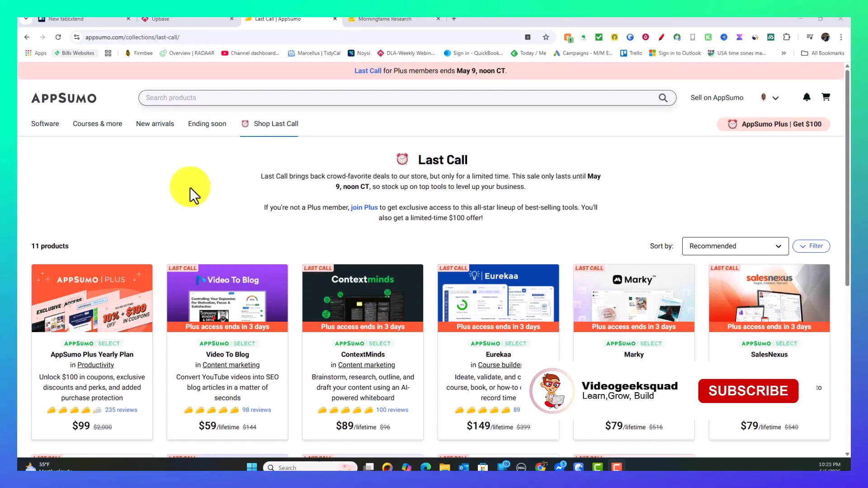Open 235 reviews for AppSumo Plus

[x=121, y=410]
